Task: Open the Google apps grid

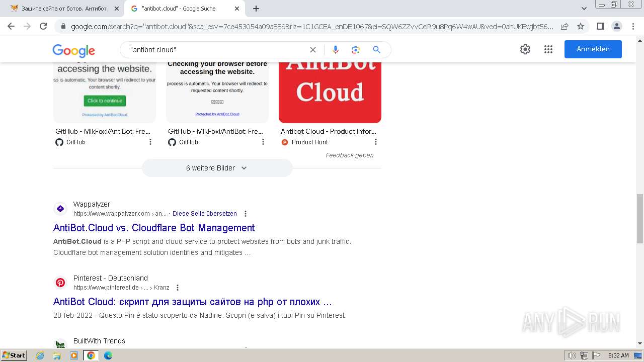Action: click(x=548, y=49)
